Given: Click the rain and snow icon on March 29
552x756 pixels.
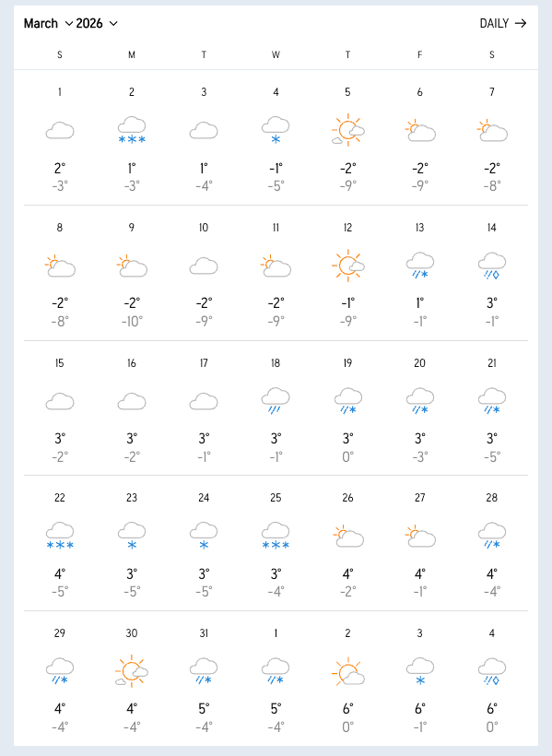Looking at the screenshot, I should pyautogui.click(x=59, y=670).
